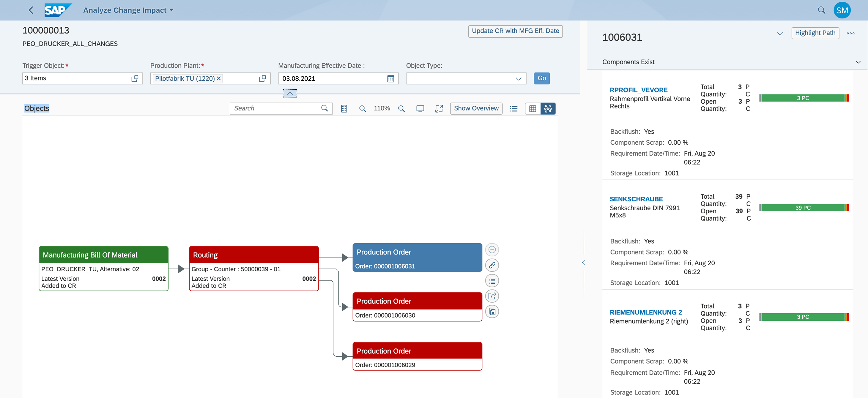Click the share/export icon beside order
868x398 pixels.
click(492, 296)
